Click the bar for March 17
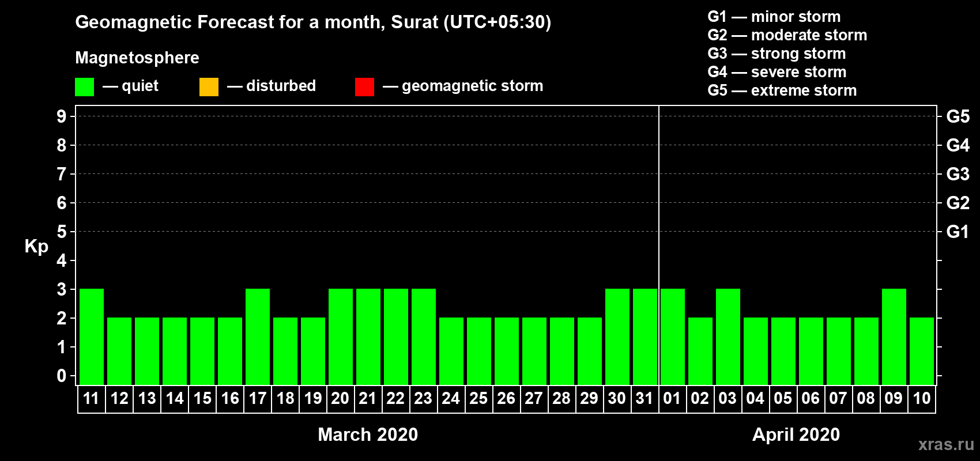The width and height of the screenshot is (980, 461). point(258,337)
